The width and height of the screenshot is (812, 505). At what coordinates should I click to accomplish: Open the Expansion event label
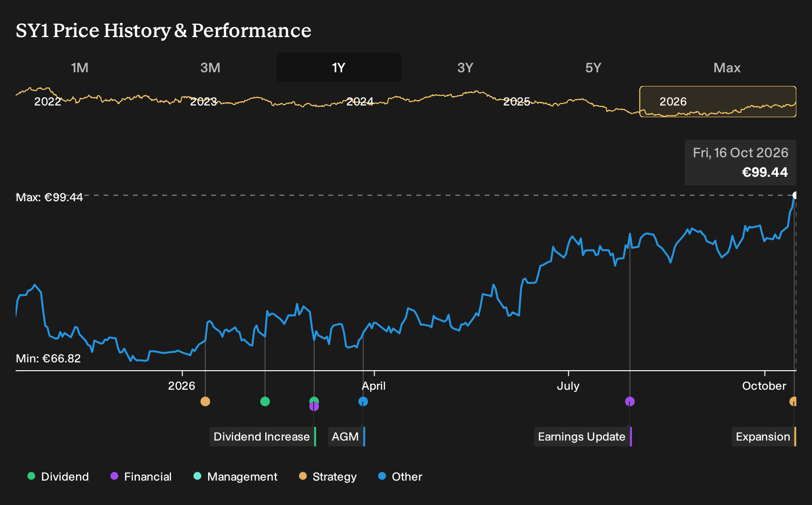[764, 437]
